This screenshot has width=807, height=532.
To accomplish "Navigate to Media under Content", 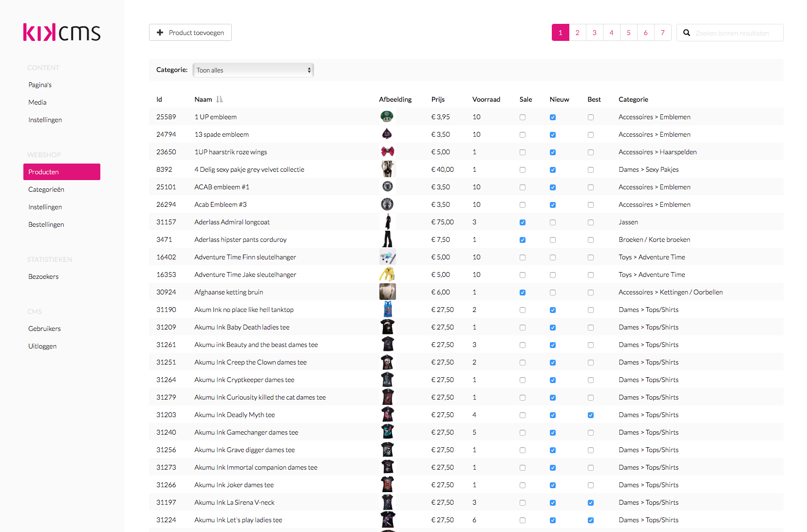I will pos(37,102).
